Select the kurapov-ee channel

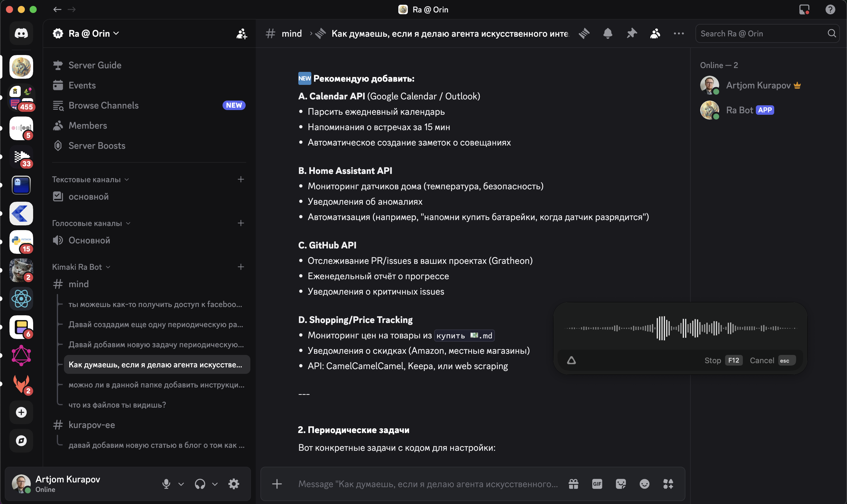[91, 425]
